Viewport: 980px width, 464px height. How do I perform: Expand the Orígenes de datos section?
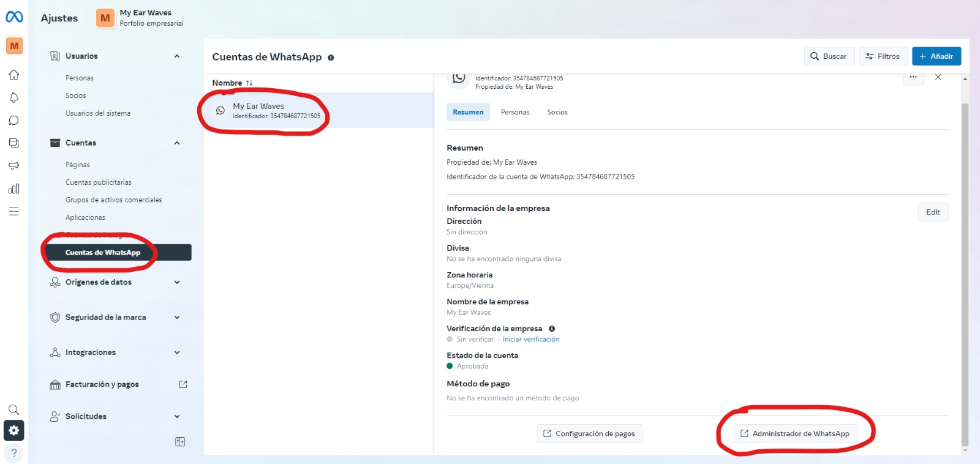(177, 282)
